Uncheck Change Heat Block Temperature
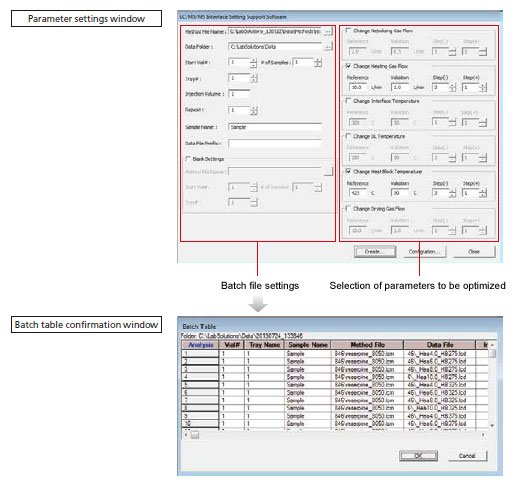 pyautogui.click(x=348, y=171)
